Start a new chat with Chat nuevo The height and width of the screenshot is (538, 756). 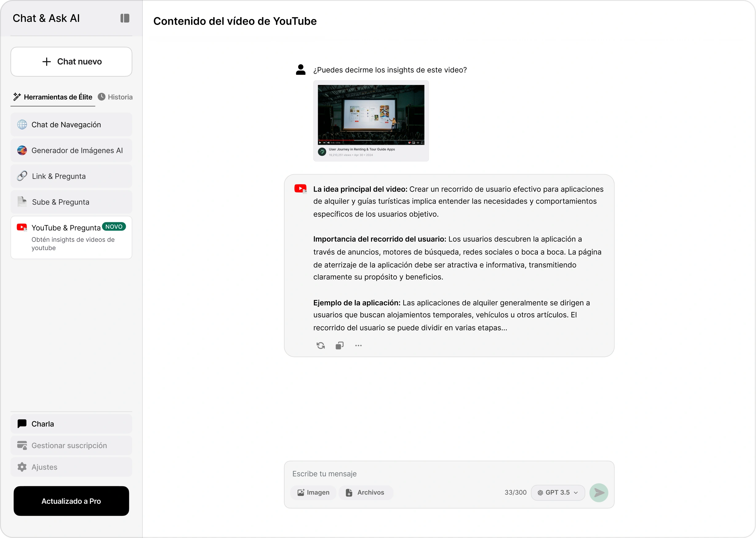point(71,62)
